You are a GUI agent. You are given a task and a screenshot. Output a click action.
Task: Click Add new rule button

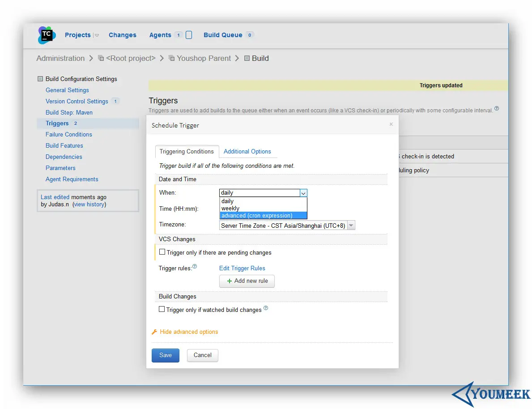tap(247, 281)
